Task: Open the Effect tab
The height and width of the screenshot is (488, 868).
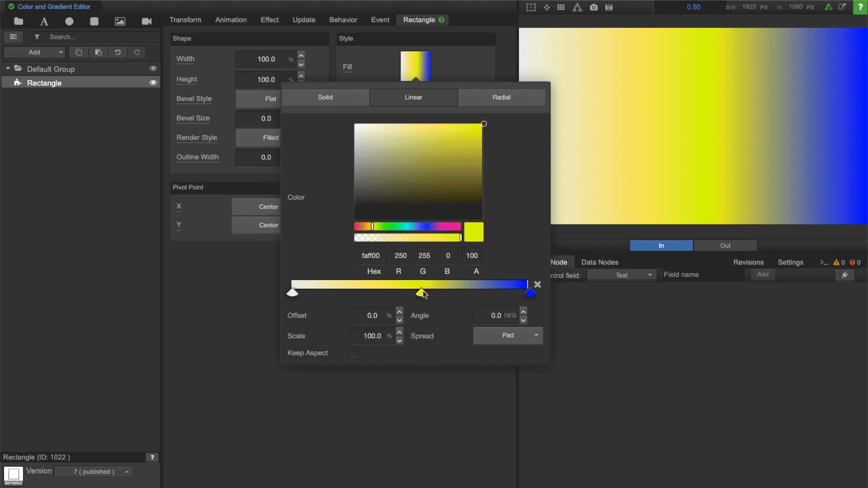Action: pos(269,20)
